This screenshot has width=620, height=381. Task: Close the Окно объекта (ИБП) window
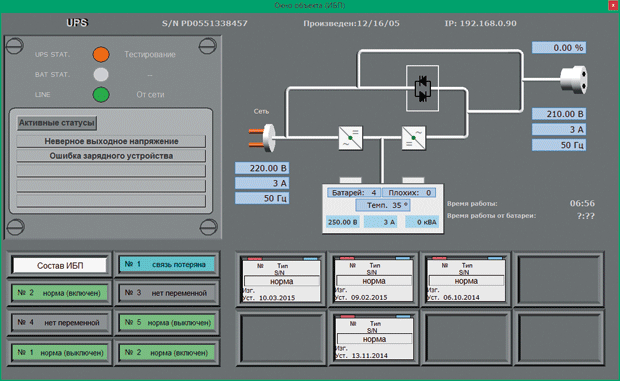coord(614,5)
